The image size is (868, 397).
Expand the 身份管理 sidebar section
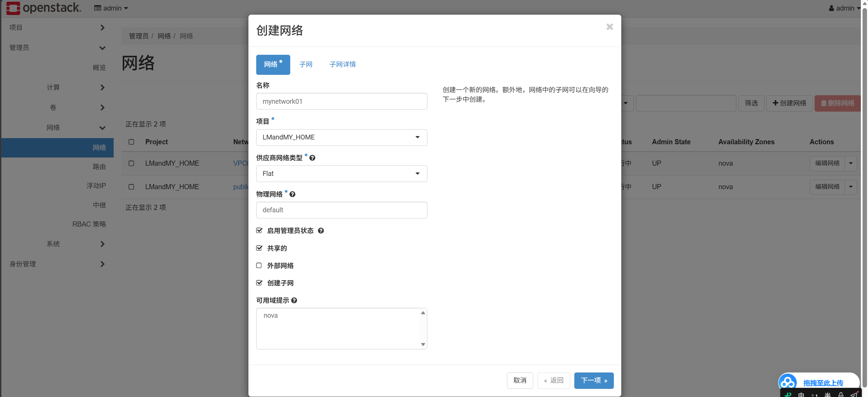[x=57, y=264]
